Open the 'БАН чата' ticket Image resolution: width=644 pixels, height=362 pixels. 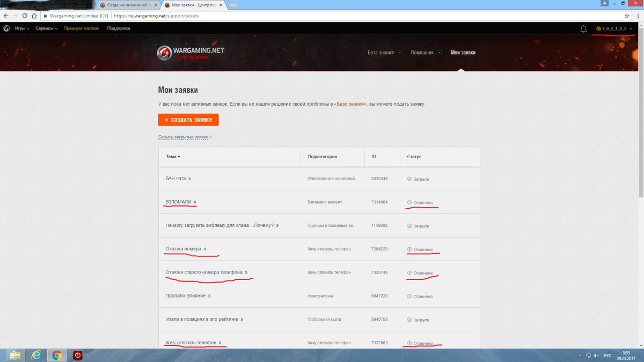(x=178, y=179)
